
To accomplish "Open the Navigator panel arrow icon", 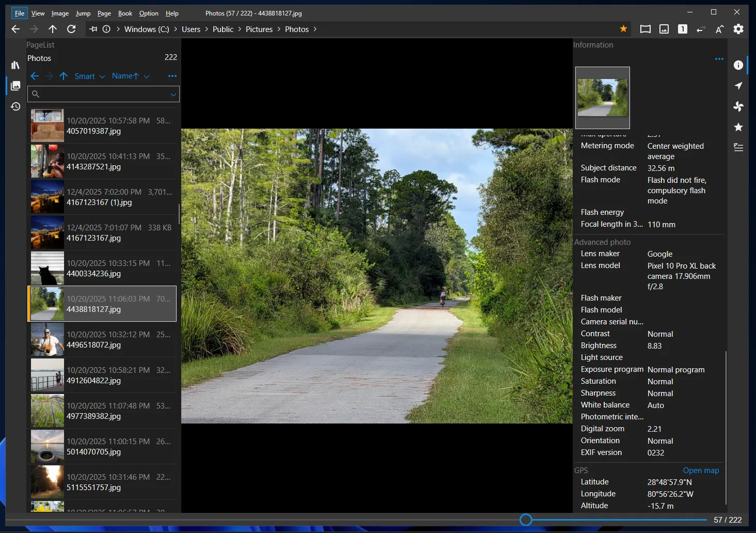I will pyautogui.click(x=738, y=86).
